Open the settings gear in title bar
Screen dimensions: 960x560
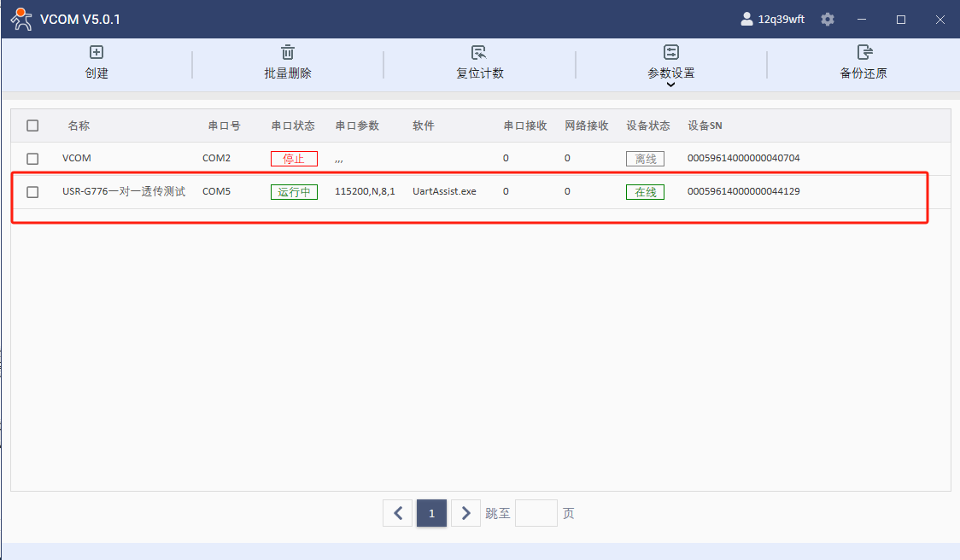pos(827,19)
